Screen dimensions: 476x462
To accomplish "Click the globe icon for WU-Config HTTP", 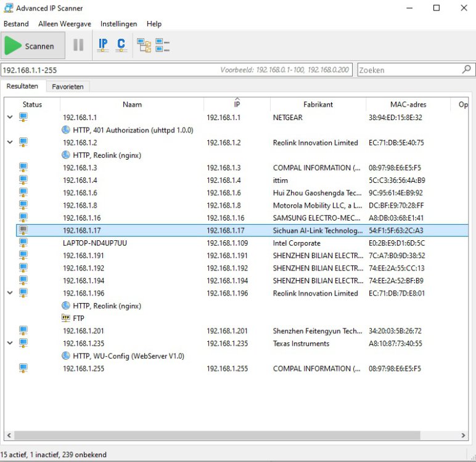I will coord(66,356).
